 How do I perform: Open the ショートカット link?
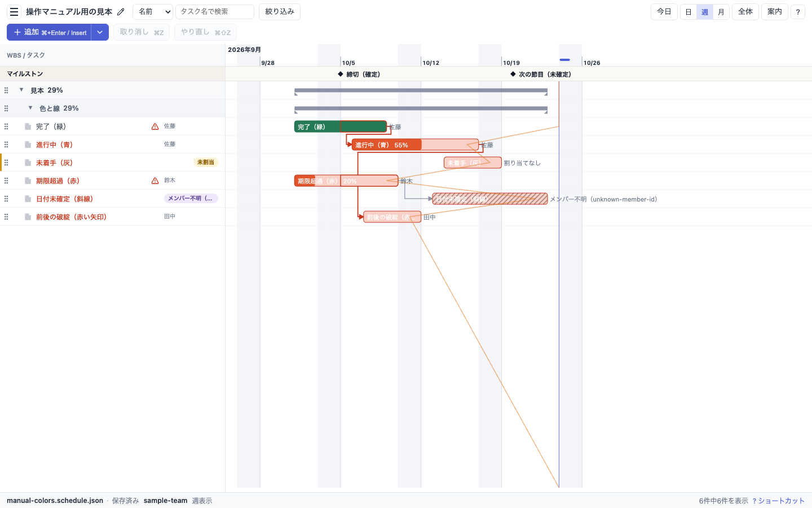[x=778, y=501]
